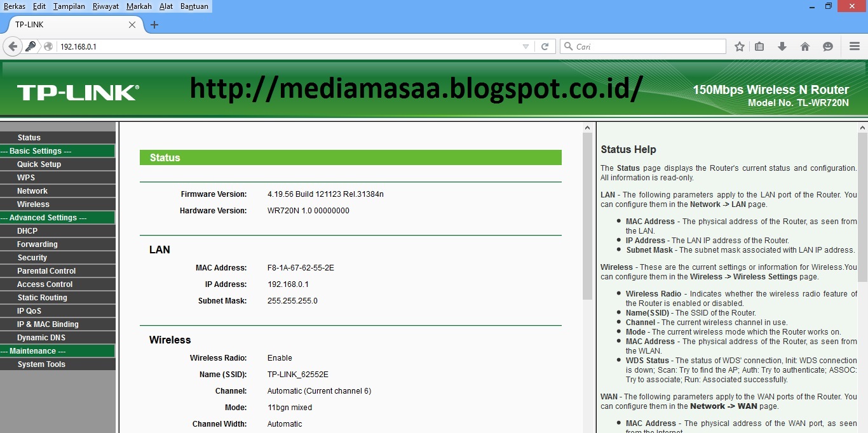Click the Maintenance section header

pos(58,351)
